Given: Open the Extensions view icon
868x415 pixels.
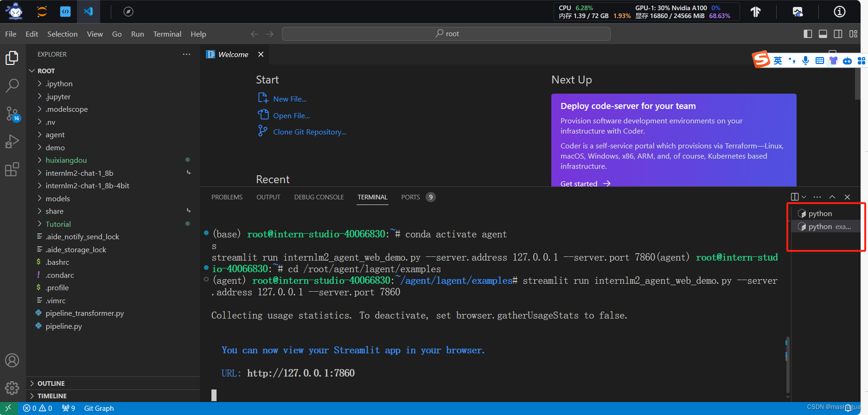Looking at the screenshot, I should click(12, 169).
